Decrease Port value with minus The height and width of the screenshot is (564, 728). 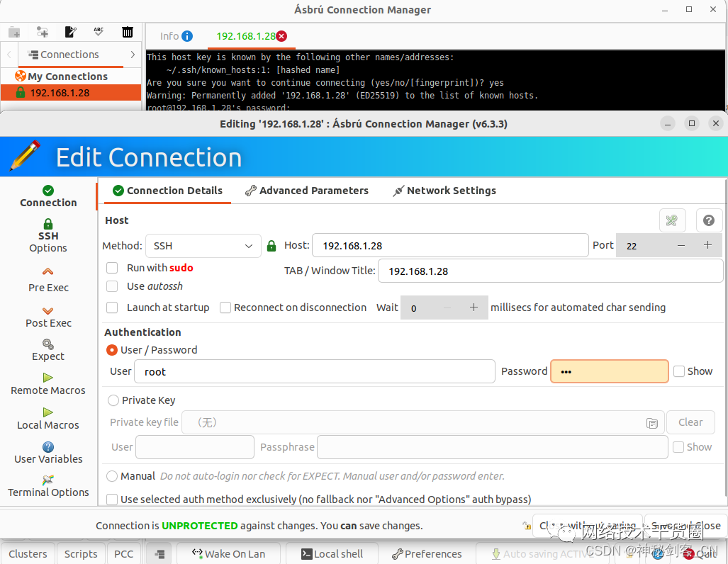tap(681, 245)
